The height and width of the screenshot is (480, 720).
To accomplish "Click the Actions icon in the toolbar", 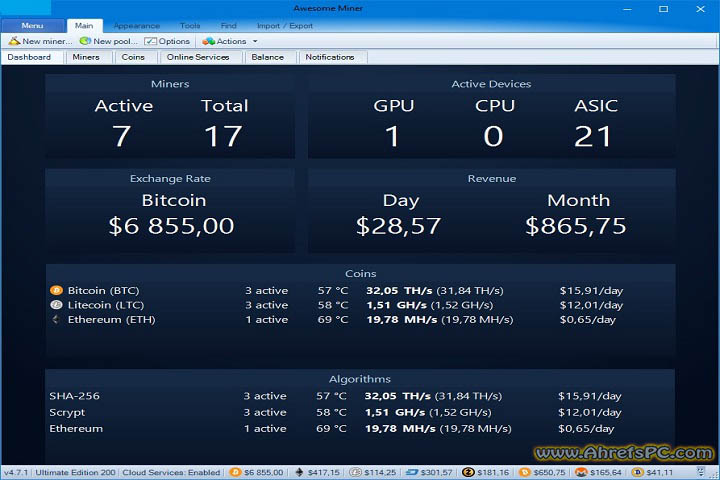I will click(x=208, y=41).
